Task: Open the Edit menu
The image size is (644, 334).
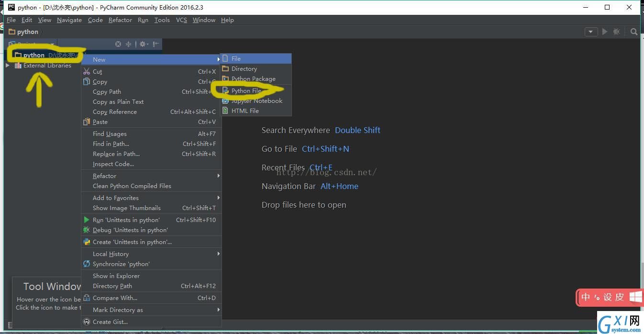Action: [27, 20]
